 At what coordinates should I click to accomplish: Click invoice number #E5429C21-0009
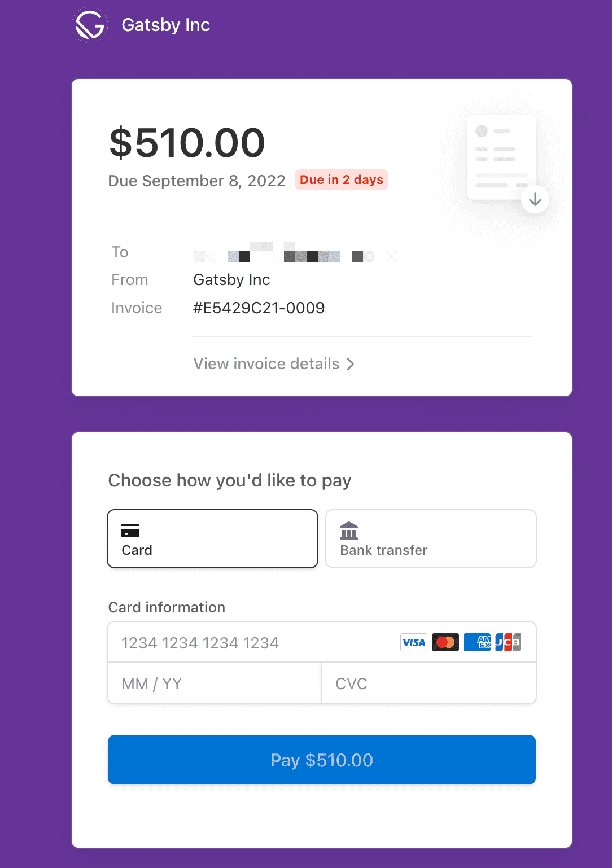click(x=259, y=308)
